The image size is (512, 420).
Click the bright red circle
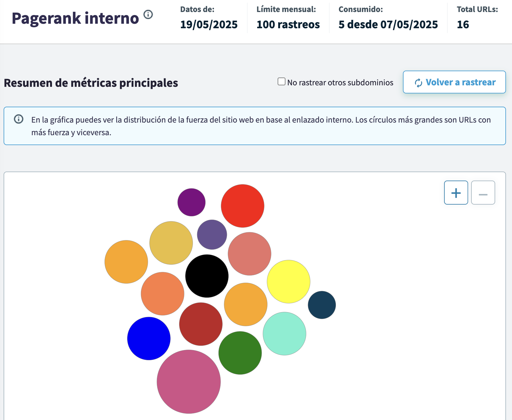point(242,206)
